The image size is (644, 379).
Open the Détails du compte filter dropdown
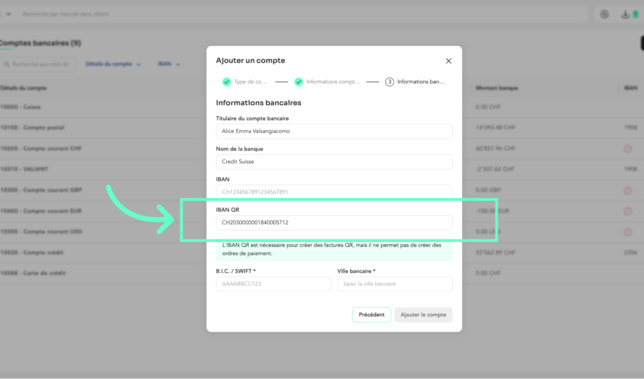113,64
